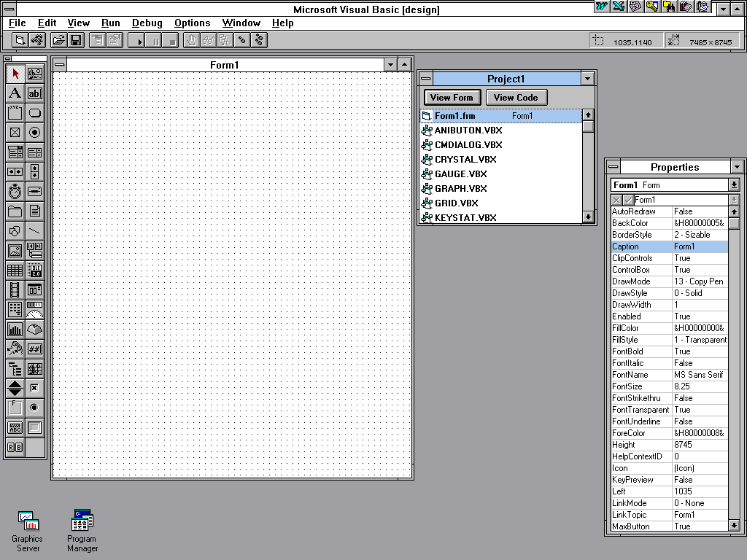
Task: Select the Graph bar chart tool
Action: [x=15, y=329]
